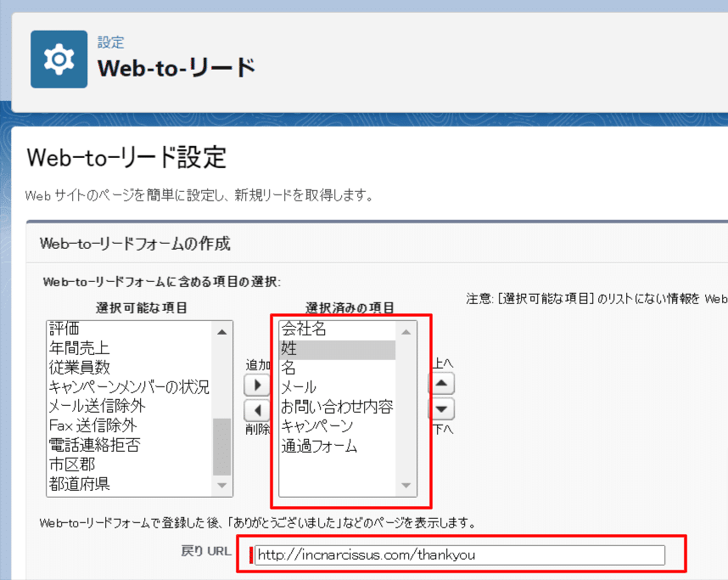Select 姓 in selected fields list
The image size is (728, 580).
tap(338, 348)
